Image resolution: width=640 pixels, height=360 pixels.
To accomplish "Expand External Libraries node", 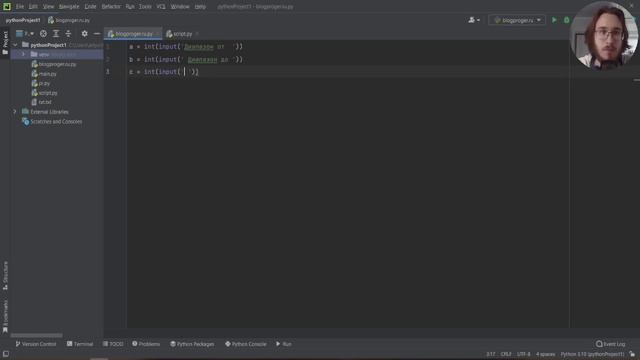I will coord(15,112).
